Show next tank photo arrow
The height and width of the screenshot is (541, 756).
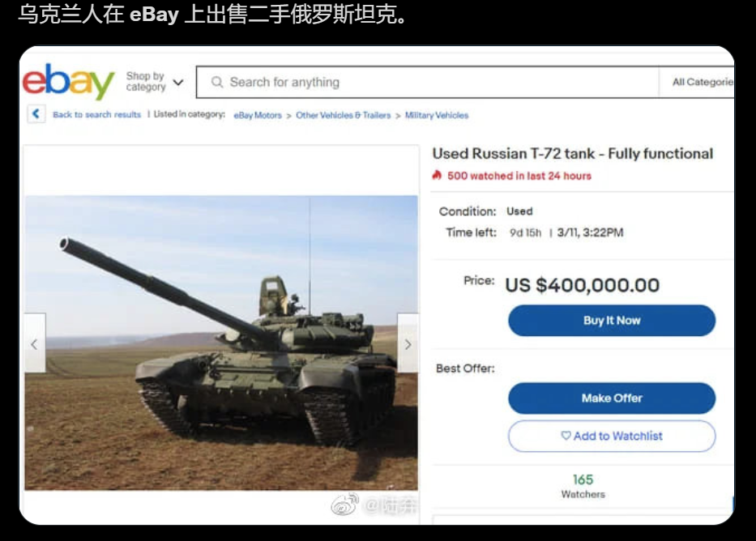click(408, 343)
